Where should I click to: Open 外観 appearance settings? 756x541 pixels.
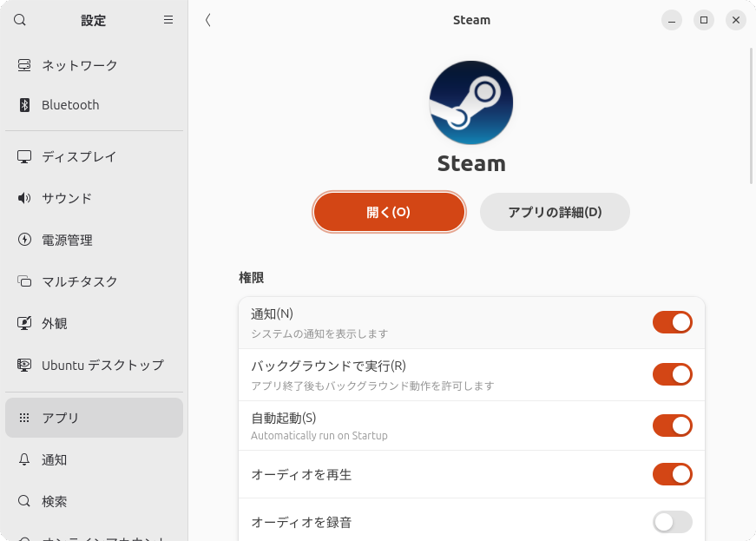click(x=94, y=323)
